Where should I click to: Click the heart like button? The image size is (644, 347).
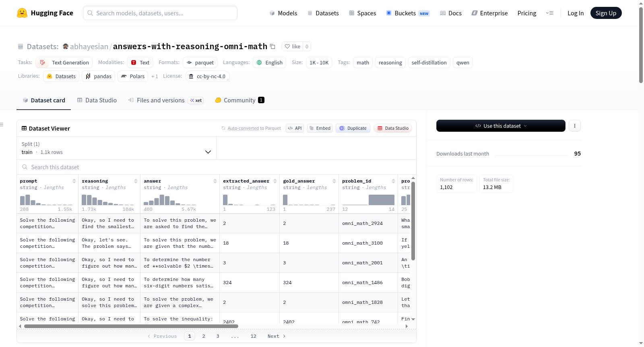pos(293,46)
